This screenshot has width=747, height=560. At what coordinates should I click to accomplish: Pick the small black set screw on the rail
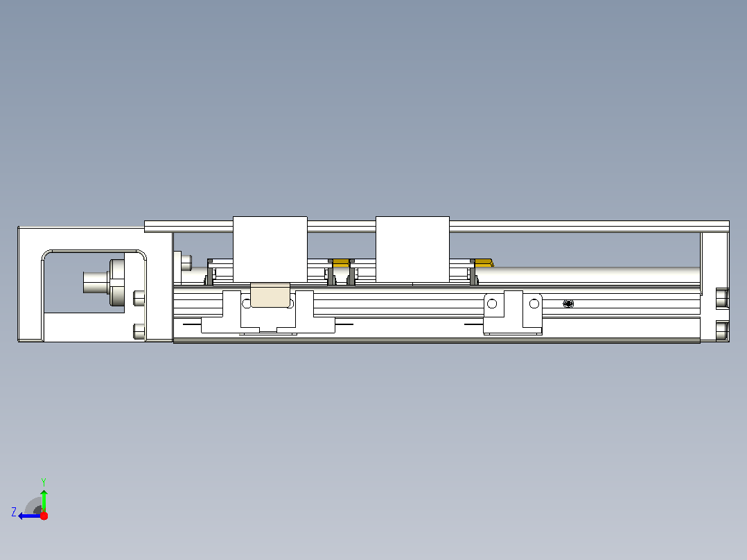coord(568,304)
